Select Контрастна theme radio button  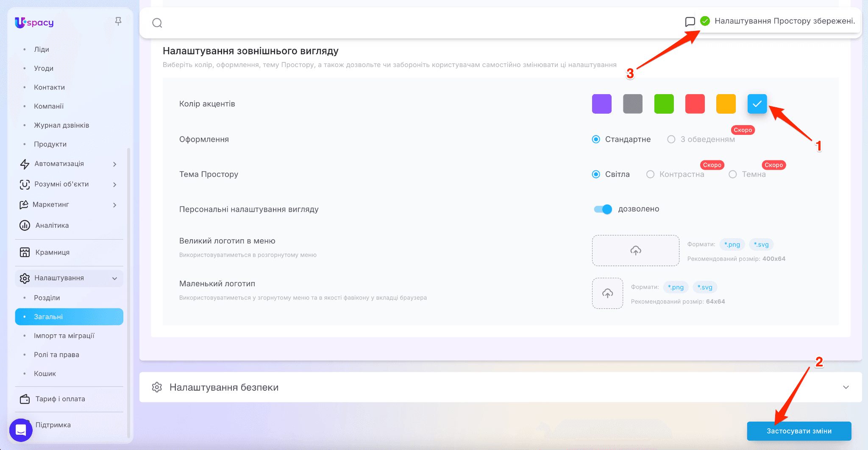coord(650,174)
